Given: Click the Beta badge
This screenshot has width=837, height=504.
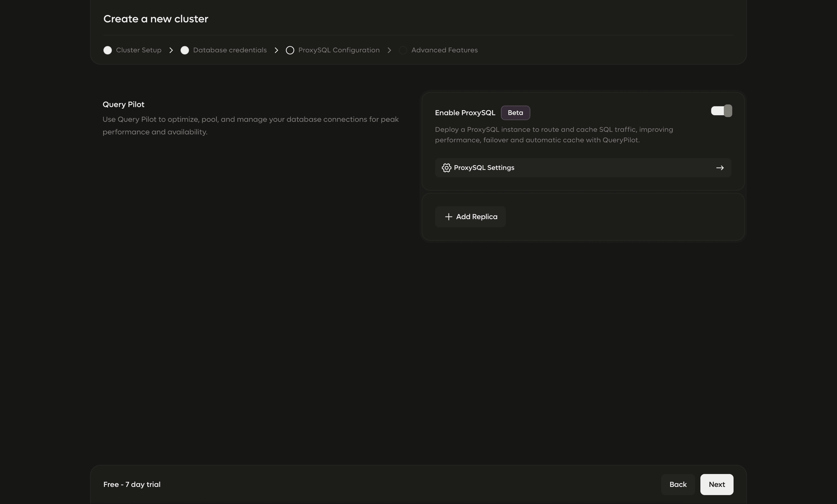Looking at the screenshot, I should (x=515, y=113).
